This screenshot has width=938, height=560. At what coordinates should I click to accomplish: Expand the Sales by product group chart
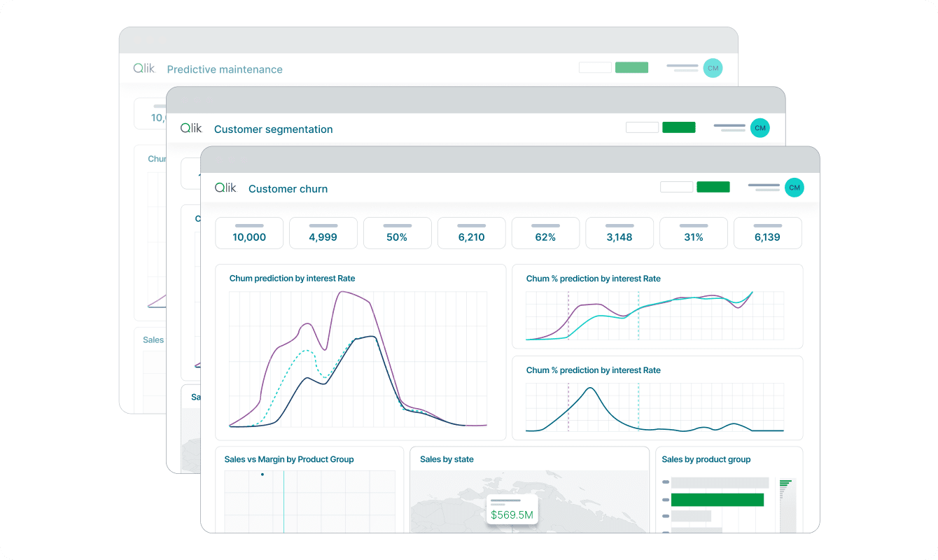click(x=729, y=490)
